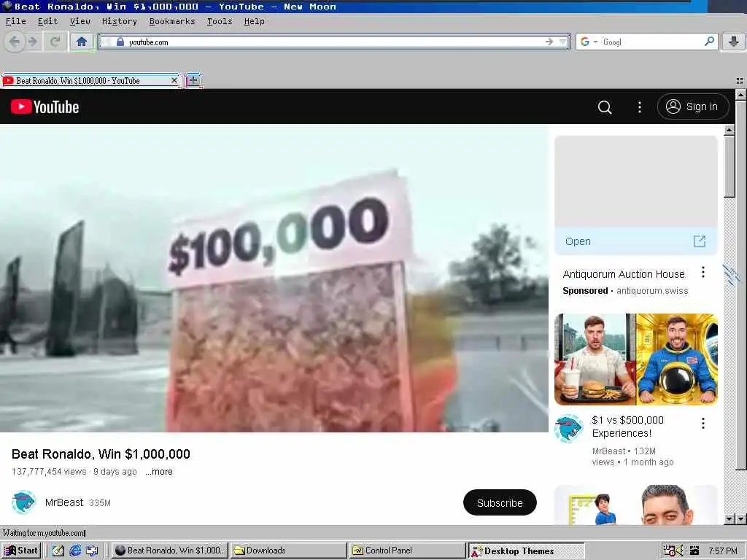Click the Subscribe button

coord(500,503)
